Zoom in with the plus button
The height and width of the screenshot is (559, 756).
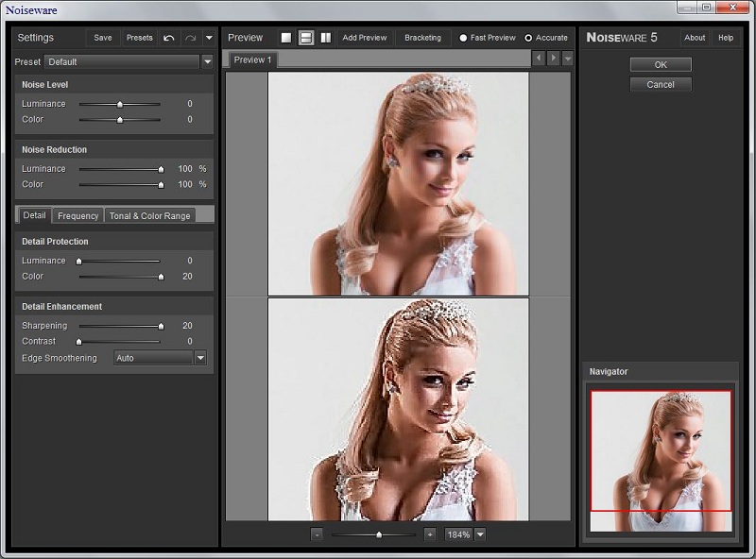pyautogui.click(x=430, y=534)
